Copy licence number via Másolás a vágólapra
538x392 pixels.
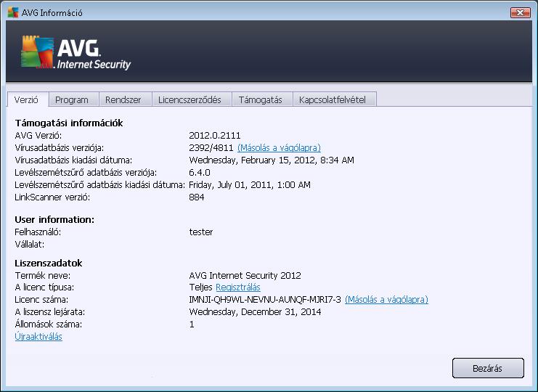point(386,299)
